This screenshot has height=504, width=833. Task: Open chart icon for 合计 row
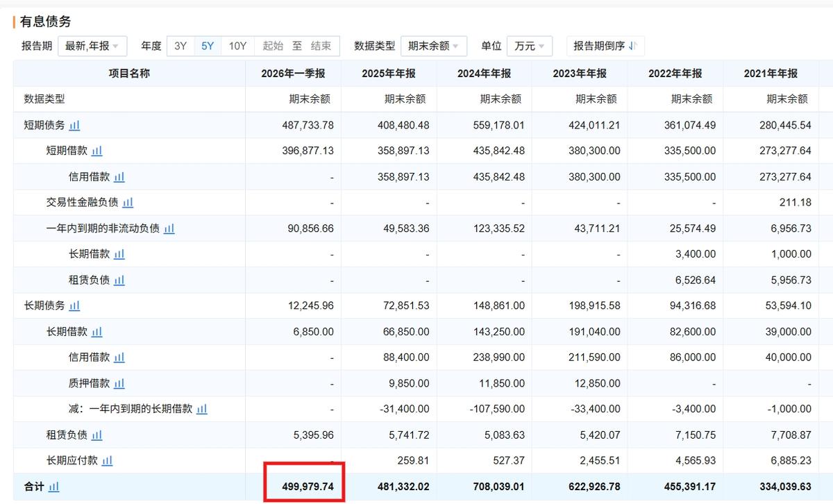point(53,487)
